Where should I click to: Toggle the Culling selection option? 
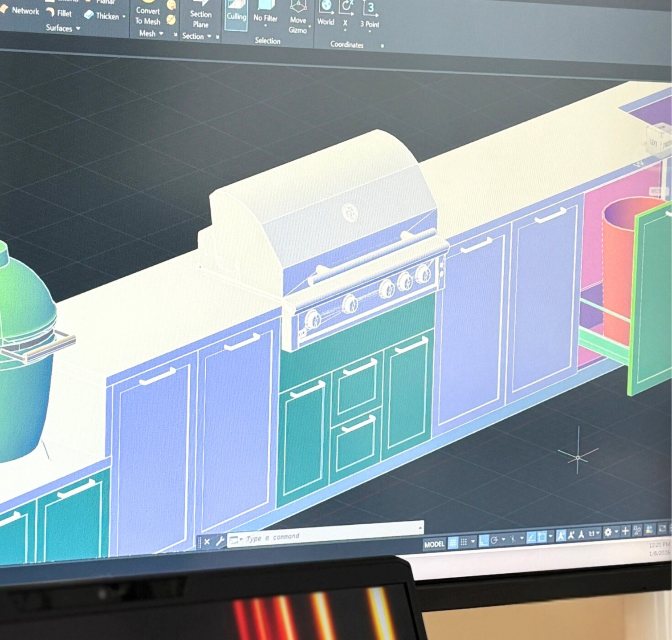tap(236, 15)
